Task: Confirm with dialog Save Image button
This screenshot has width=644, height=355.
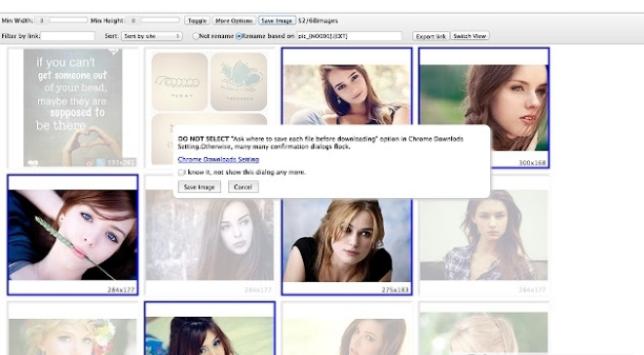Action: tap(200, 187)
